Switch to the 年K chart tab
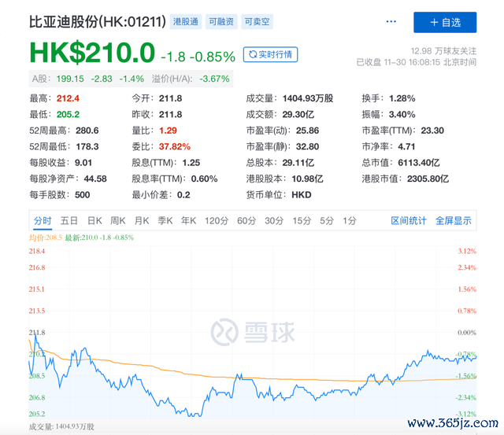Screen dimensions: 504x435 (188, 220)
